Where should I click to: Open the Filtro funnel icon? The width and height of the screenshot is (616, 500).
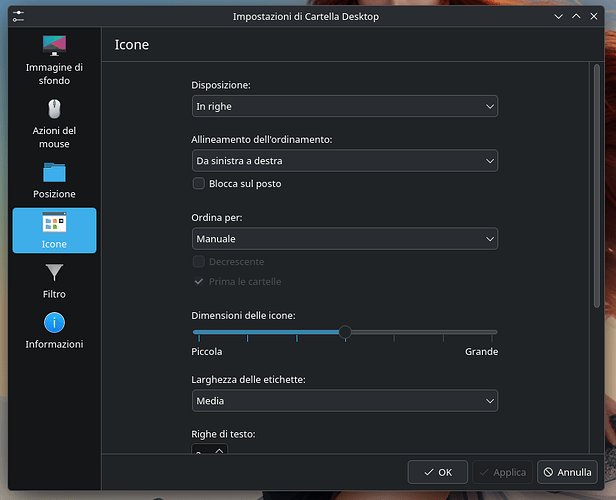click(54, 272)
